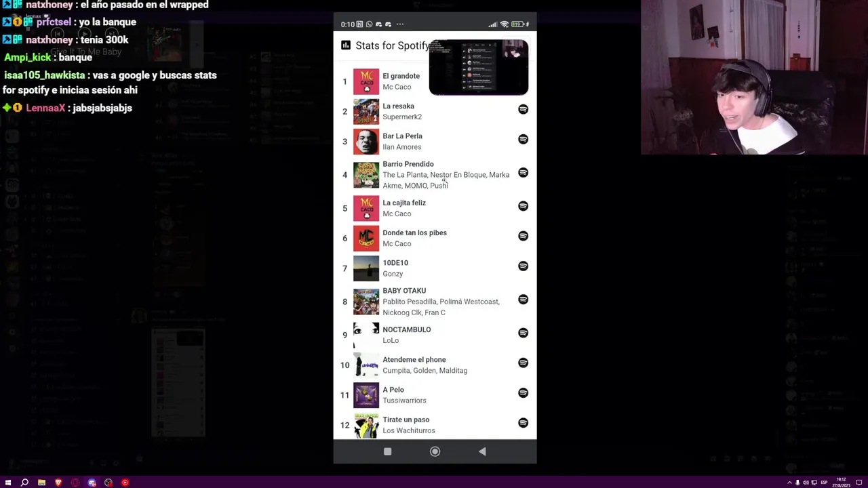Click the taskbar clock showing 19:12
This screenshot has width=868, height=488.
pyautogui.click(x=841, y=483)
